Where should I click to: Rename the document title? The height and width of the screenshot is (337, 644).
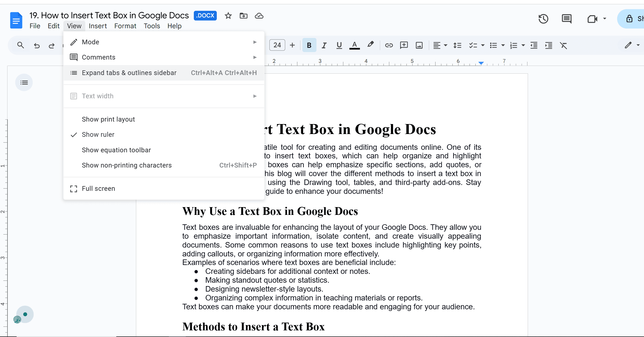[x=109, y=16]
